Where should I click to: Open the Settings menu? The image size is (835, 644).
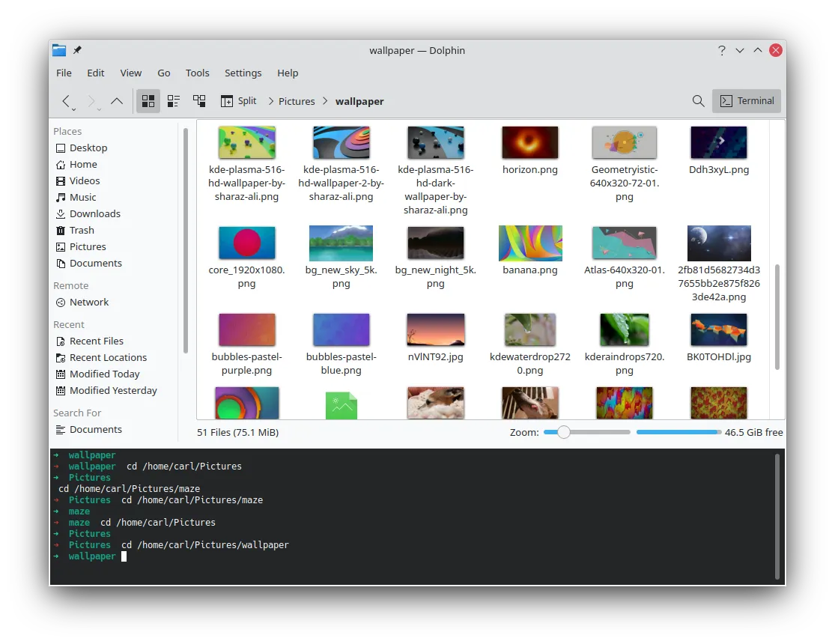point(243,73)
